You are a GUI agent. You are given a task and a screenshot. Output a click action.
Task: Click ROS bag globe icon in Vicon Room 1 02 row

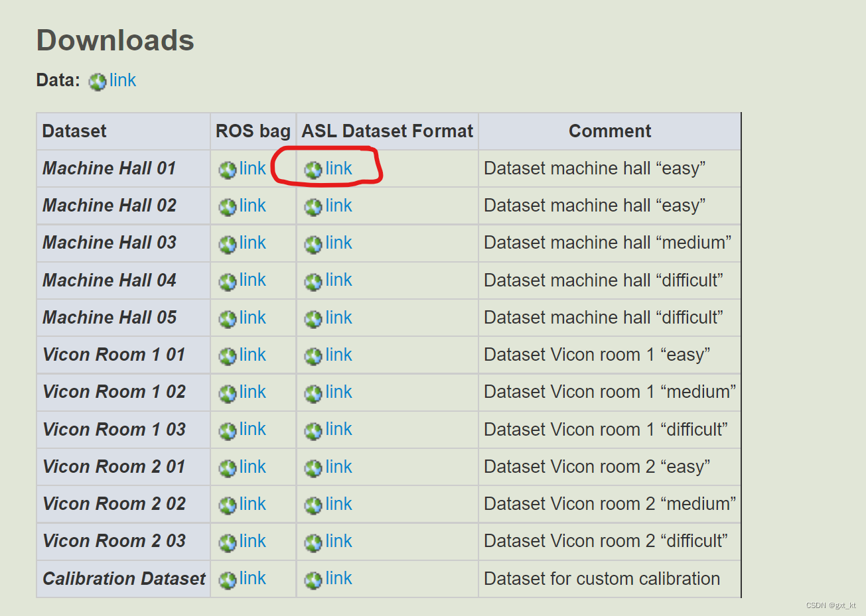[x=228, y=394]
